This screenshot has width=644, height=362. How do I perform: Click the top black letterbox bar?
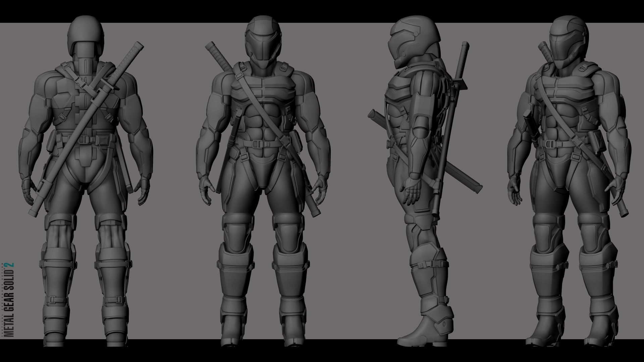322,11
